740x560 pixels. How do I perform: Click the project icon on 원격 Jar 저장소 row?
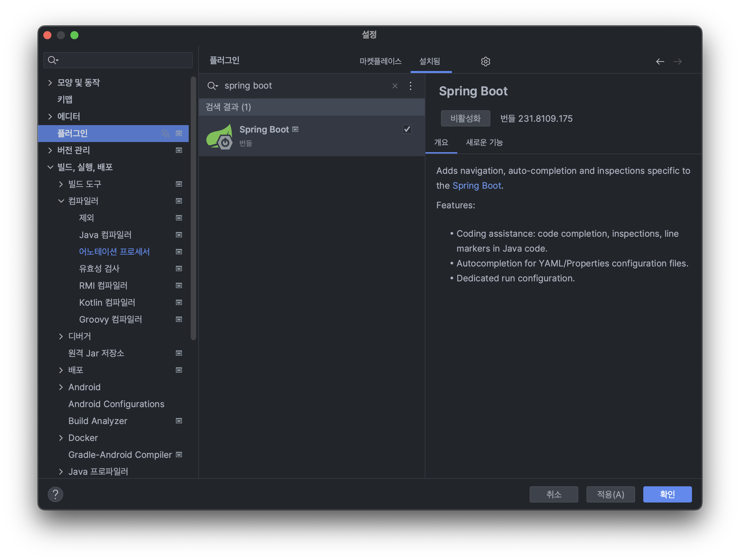[x=179, y=353]
